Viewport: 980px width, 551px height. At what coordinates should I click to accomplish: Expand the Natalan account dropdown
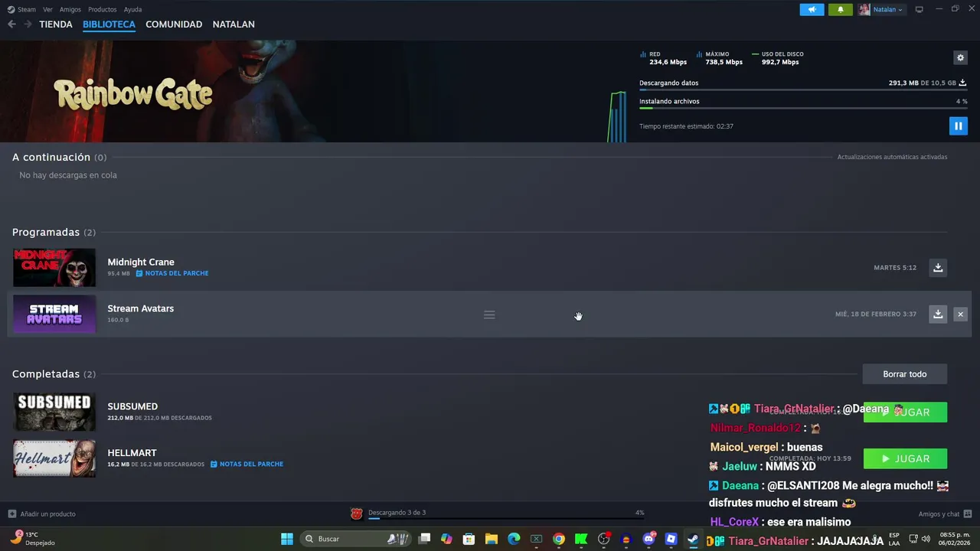coord(887,9)
